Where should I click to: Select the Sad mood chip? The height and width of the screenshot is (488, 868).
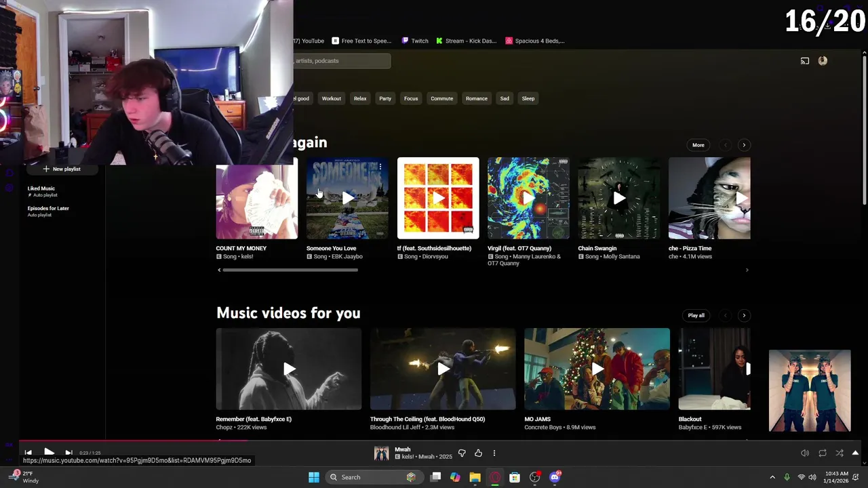(505, 98)
